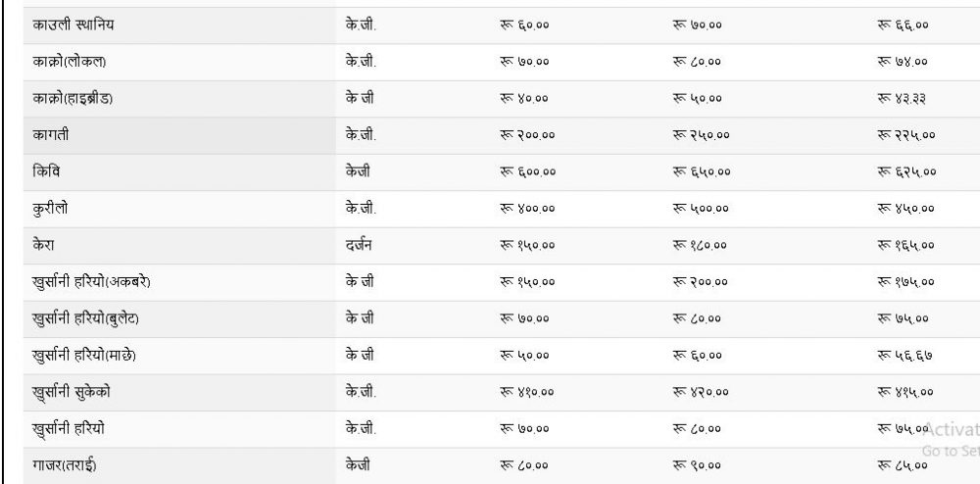980x484 pixels.
Task: Select the काक्रो(लोकल) row name
Action: pos(62,60)
